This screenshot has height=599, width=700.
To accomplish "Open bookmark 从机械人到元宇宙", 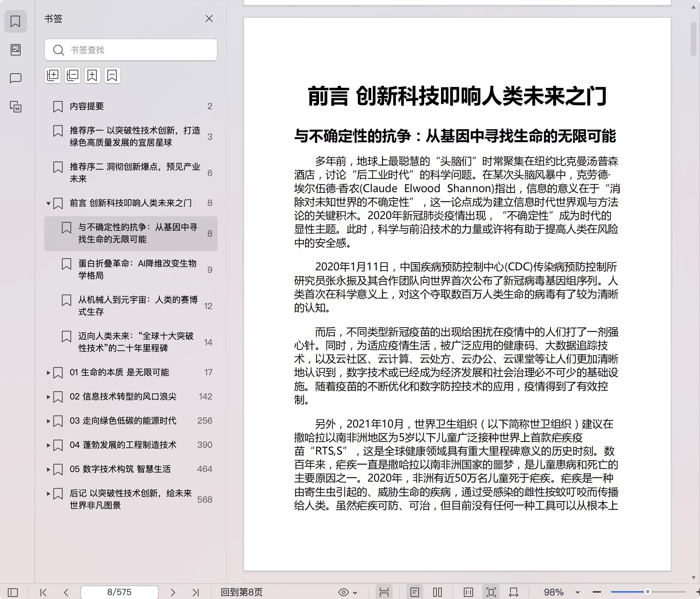I will [x=131, y=306].
